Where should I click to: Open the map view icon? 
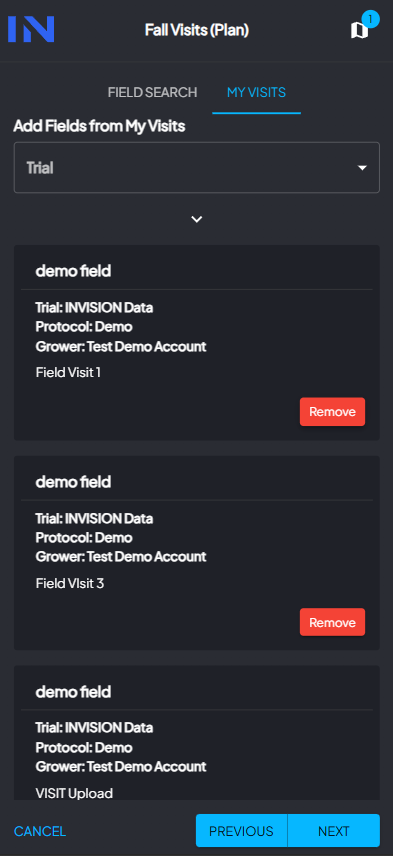359,31
